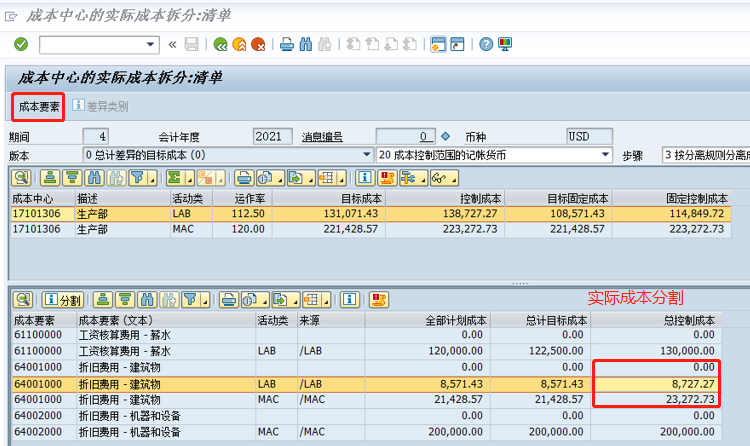Select row 17101306 with activity MAC
This screenshot has width=750, height=446.
coord(371,229)
